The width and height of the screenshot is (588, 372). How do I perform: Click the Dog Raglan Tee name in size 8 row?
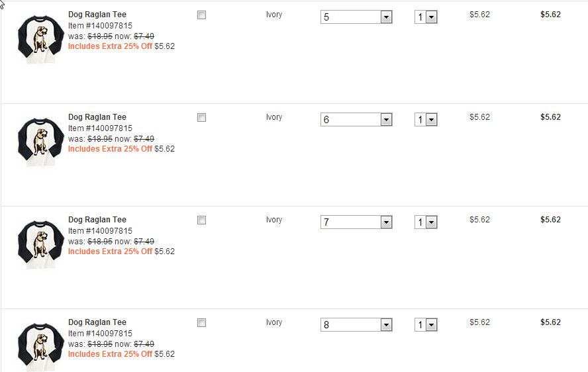tap(97, 322)
